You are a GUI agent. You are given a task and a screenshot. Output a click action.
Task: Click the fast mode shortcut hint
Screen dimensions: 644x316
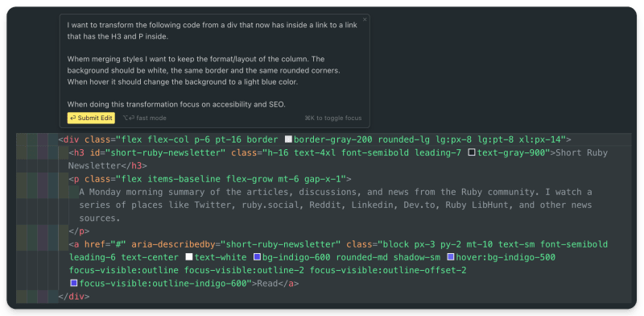coord(145,118)
